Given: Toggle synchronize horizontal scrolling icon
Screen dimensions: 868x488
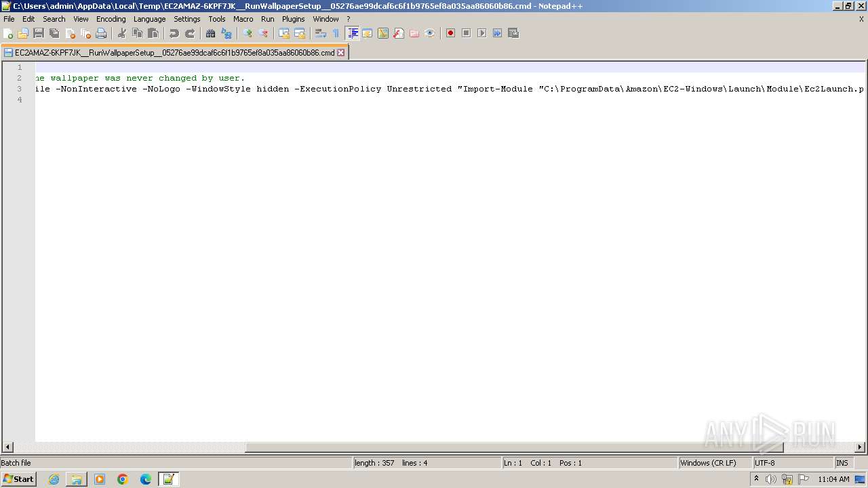Looking at the screenshot, I should tap(300, 33).
